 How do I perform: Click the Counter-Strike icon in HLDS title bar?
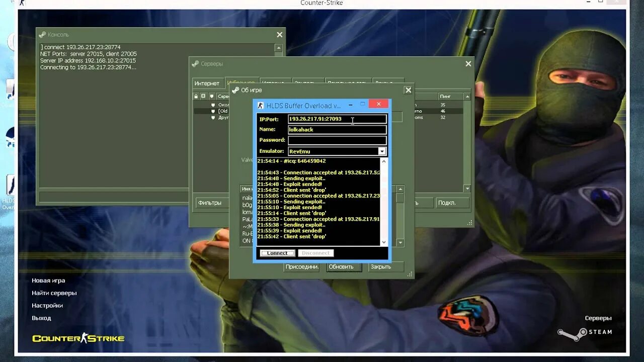point(261,106)
